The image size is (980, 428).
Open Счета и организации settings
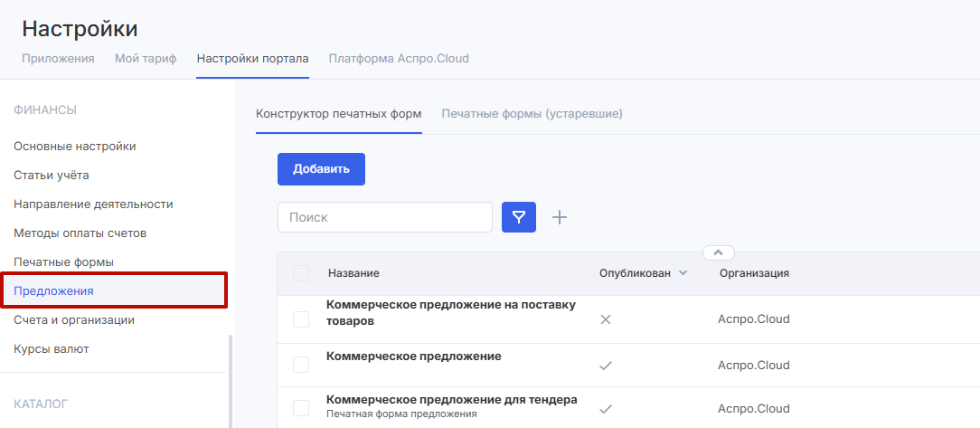coord(74,320)
